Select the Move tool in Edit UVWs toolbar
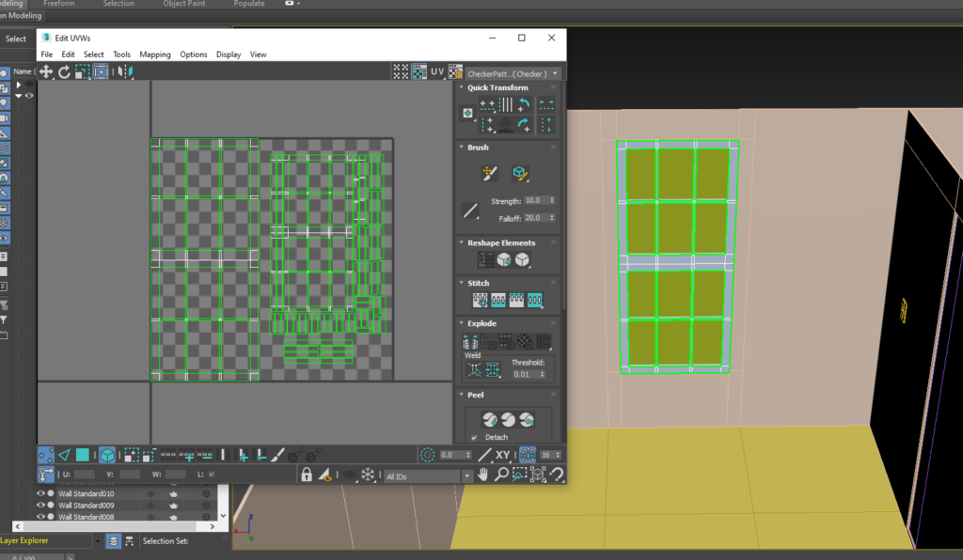The width and height of the screenshot is (963, 560). [45, 72]
